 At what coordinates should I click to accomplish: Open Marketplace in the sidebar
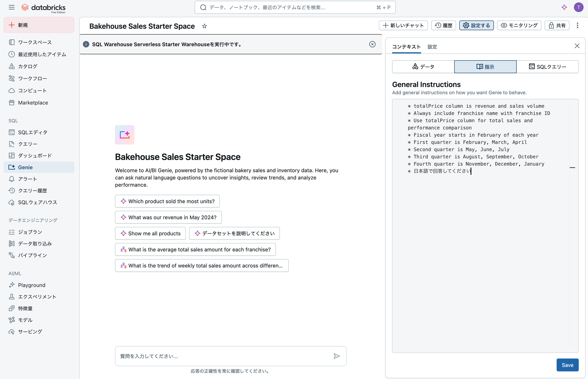tap(39, 103)
